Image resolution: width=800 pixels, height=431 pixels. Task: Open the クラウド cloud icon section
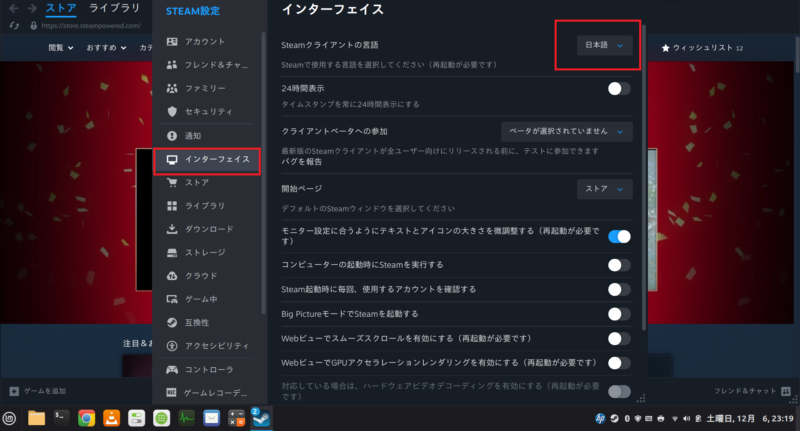click(172, 276)
